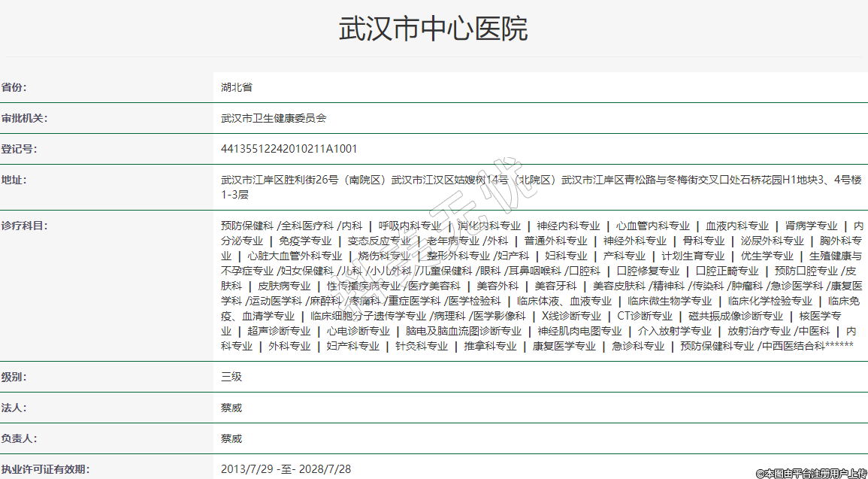Select the 针灸科专业 department entry

point(421,346)
